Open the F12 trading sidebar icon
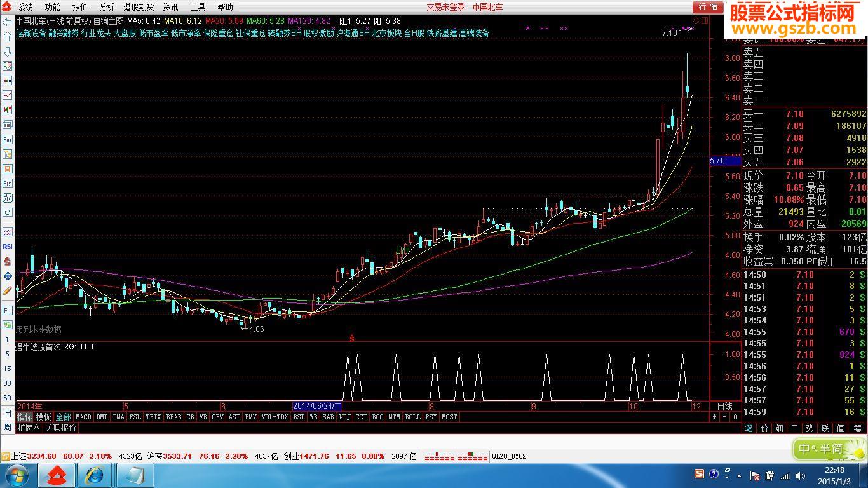The image size is (868, 488). coord(8,183)
